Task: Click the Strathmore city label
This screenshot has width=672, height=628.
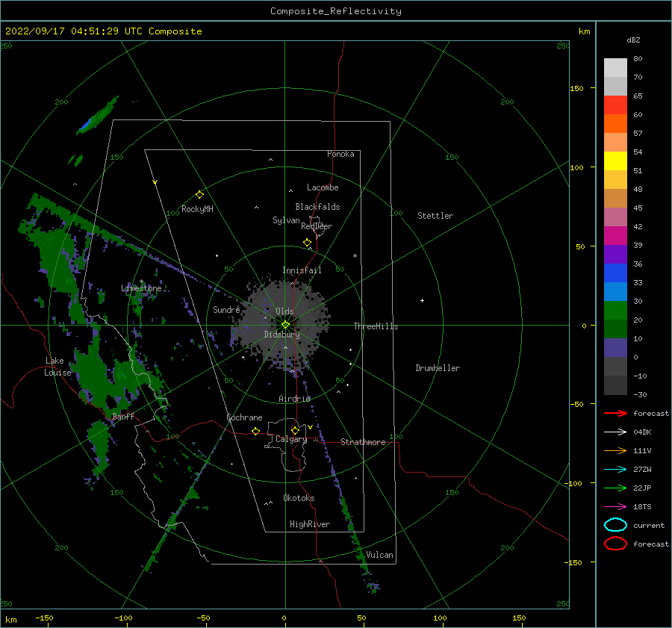Action: pyautogui.click(x=364, y=442)
